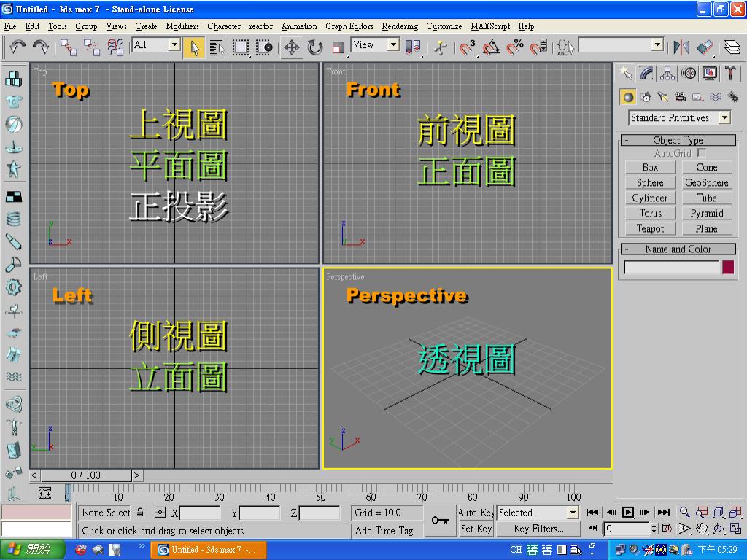Create a Box primitive button

tap(650, 167)
